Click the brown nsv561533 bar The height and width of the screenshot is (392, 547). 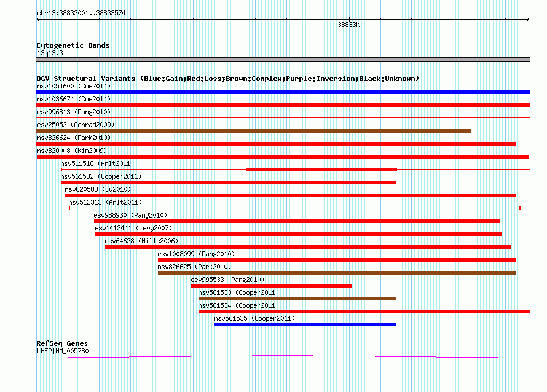pos(297,299)
